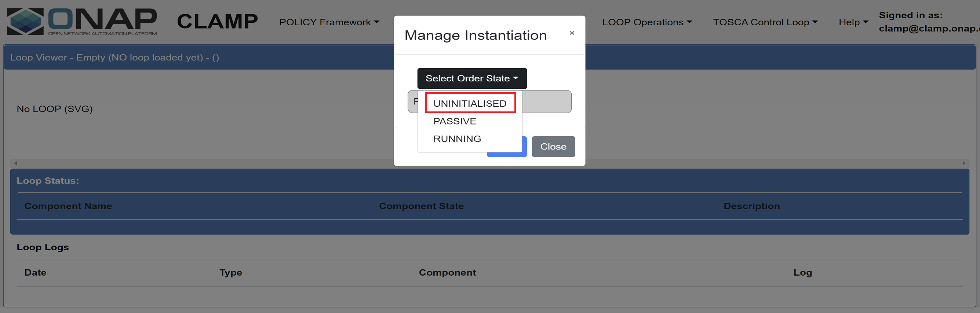Expand the Select Order State dropdown

(472, 78)
